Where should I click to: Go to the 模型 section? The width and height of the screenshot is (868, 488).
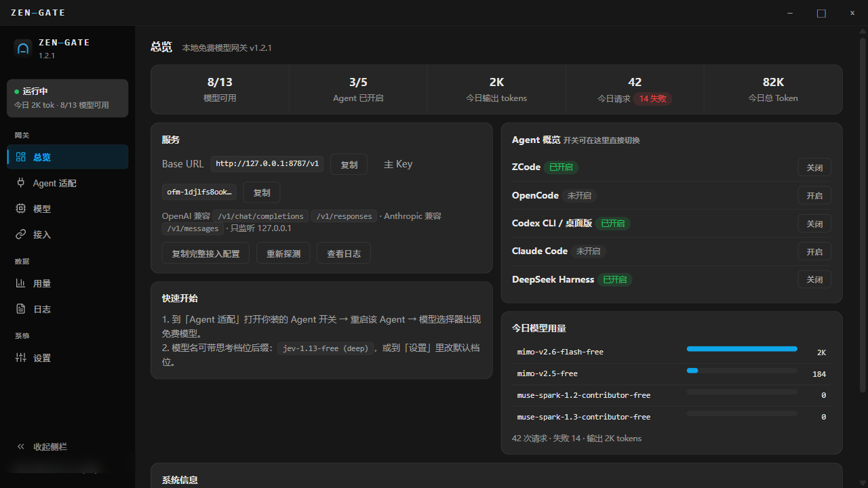68,209
